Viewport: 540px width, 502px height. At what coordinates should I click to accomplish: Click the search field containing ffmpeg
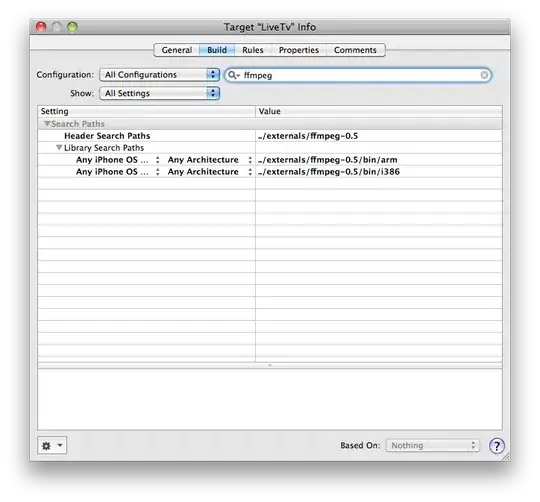(x=358, y=75)
